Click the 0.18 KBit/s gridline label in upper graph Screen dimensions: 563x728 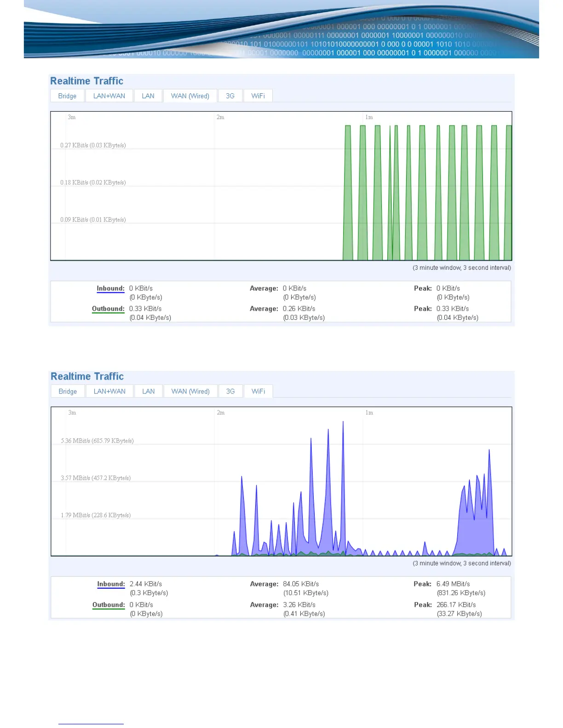tap(93, 182)
